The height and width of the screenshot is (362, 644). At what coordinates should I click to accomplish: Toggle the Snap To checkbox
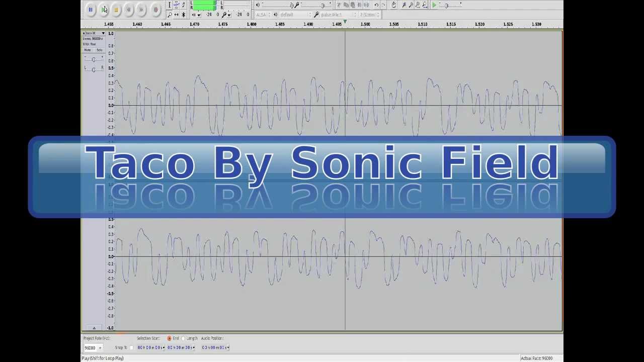[132, 347]
